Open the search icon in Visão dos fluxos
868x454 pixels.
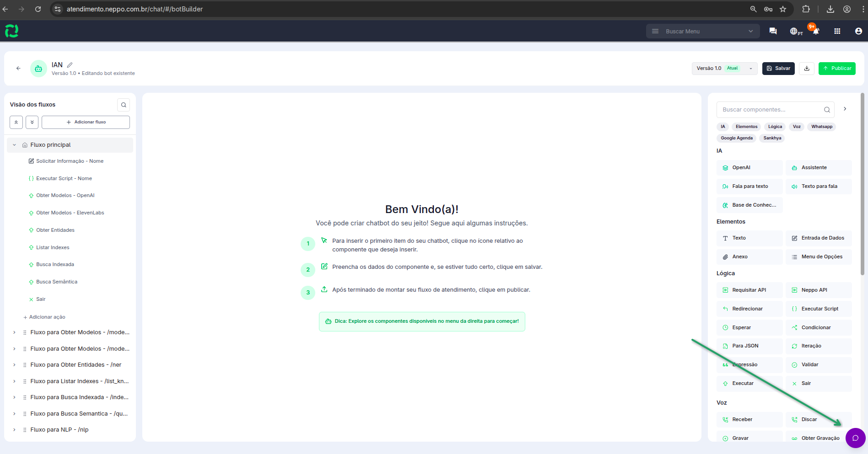pyautogui.click(x=124, y=105)
